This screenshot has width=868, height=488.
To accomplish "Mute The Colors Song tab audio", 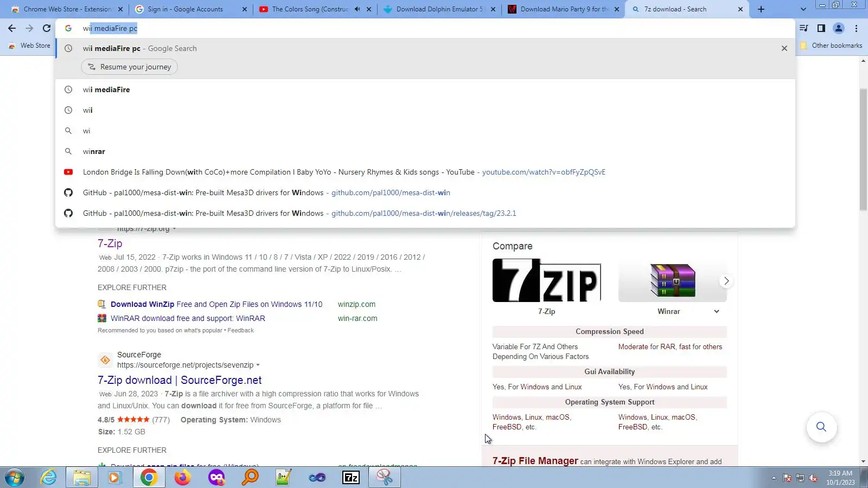I will click(x=357, y=9).
